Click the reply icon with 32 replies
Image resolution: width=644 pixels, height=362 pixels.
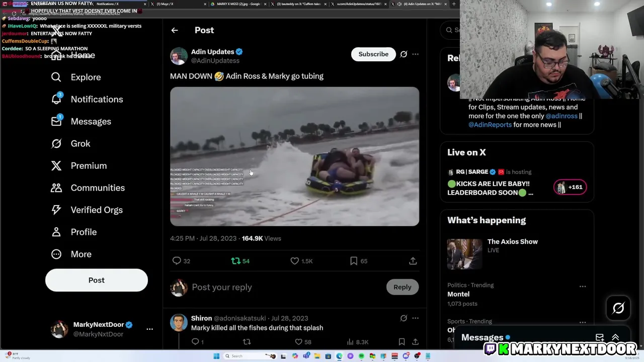(x=177, y=260)
